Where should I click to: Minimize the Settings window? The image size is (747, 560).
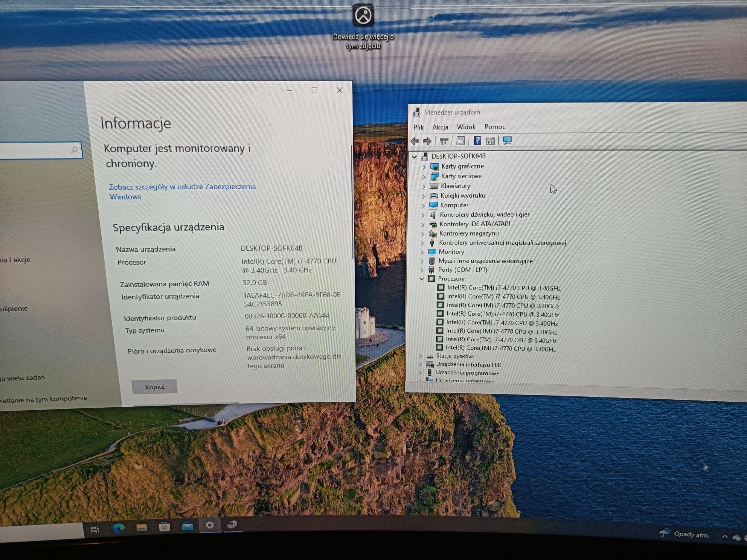[289, 91]
